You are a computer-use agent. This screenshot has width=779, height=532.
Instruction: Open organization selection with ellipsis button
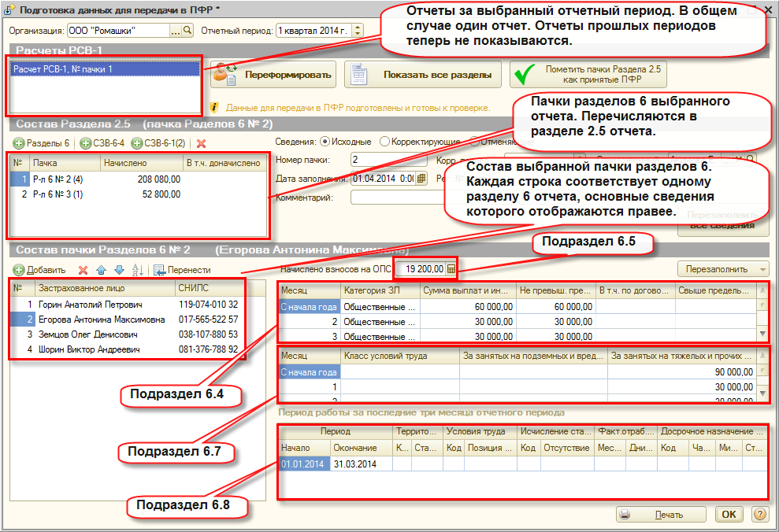tap(176, 31)
